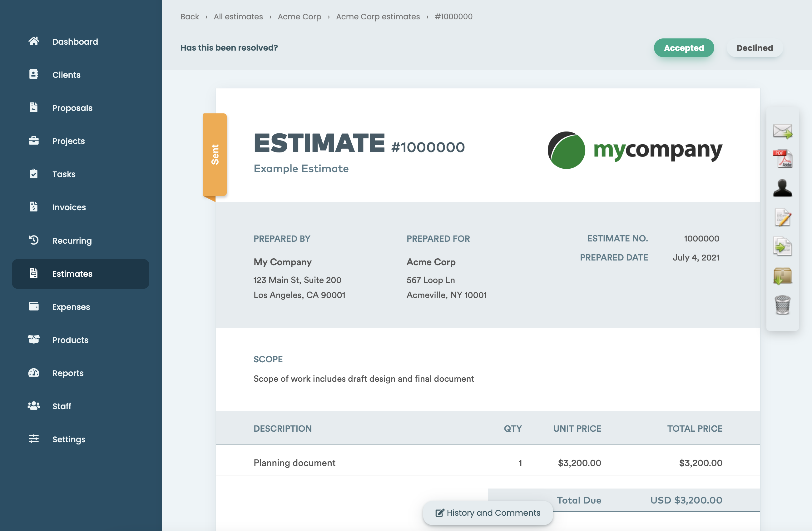
Task: Mark the estimate as Accepted
Action: [x=683, y=48]
